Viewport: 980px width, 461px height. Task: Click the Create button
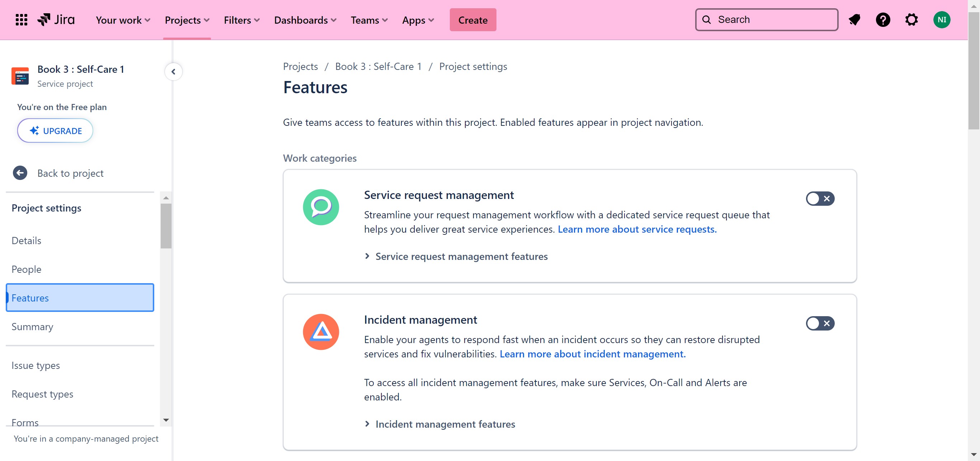[472, 20]
